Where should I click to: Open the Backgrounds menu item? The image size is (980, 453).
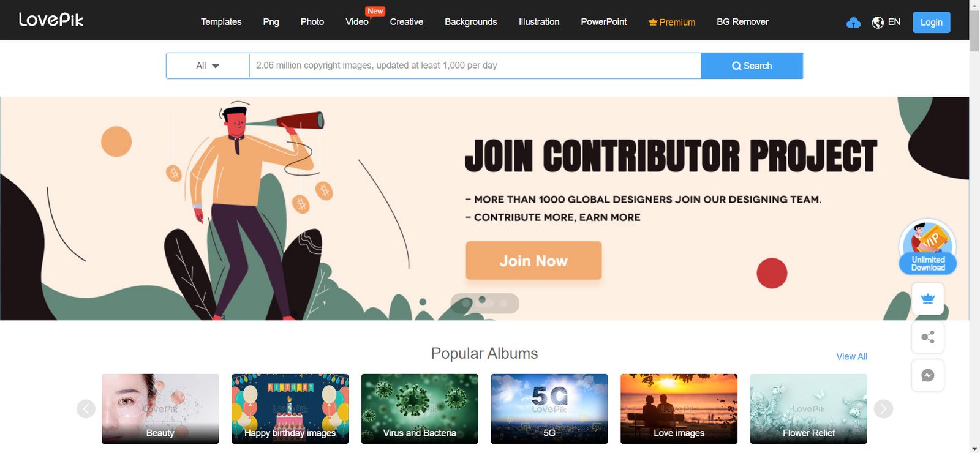coord(470,22)
